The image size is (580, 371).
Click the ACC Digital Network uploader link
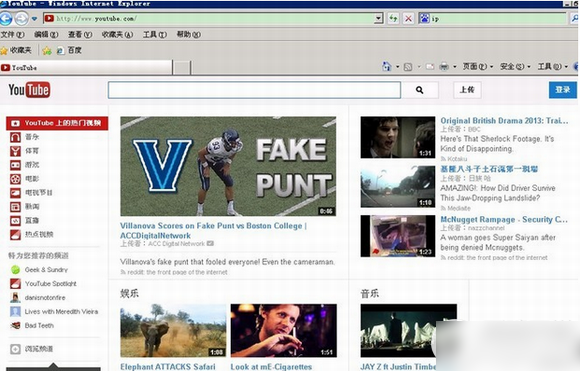point(176,244)
